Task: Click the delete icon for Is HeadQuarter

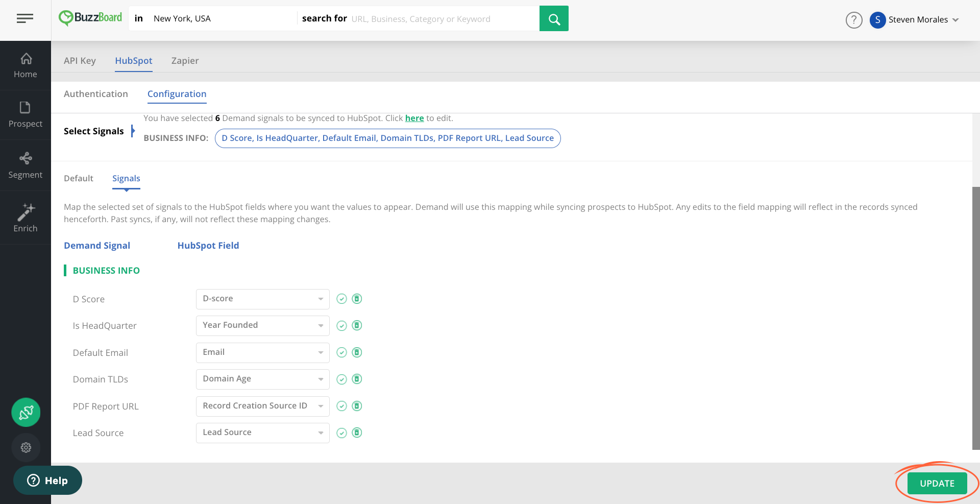Action: click(357, 325)
